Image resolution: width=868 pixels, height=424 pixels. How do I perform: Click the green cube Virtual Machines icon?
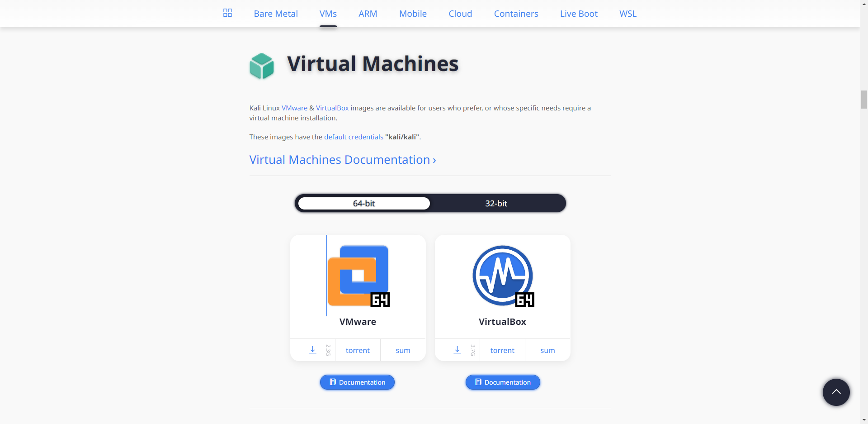[262, 66]
